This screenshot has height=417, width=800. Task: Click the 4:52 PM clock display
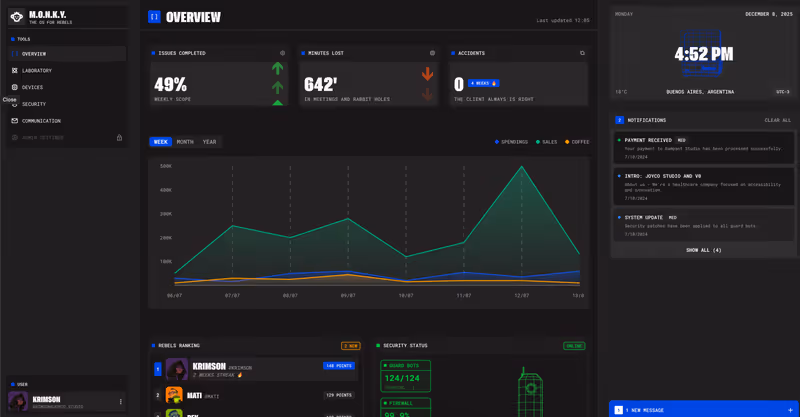tap(704, 54)
